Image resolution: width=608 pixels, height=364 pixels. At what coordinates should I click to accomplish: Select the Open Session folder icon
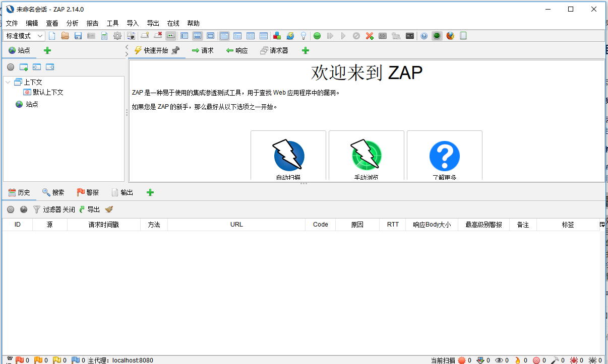65,36
